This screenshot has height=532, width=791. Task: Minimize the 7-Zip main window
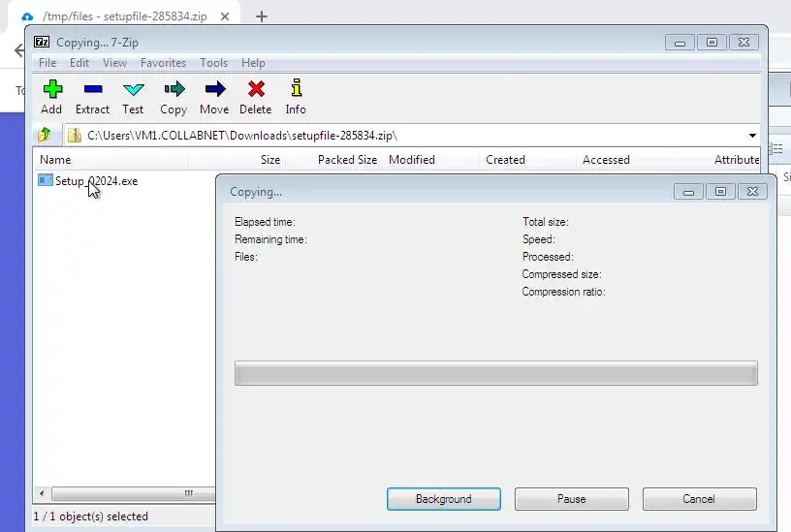pyautogui.click(x=680, y=43)
